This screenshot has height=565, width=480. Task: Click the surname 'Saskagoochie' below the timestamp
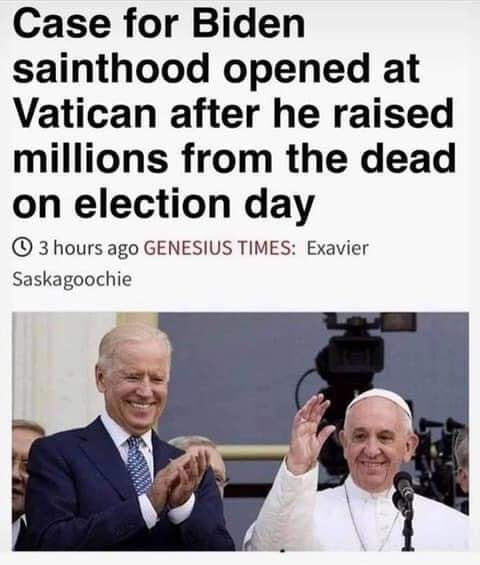[72, 279]
